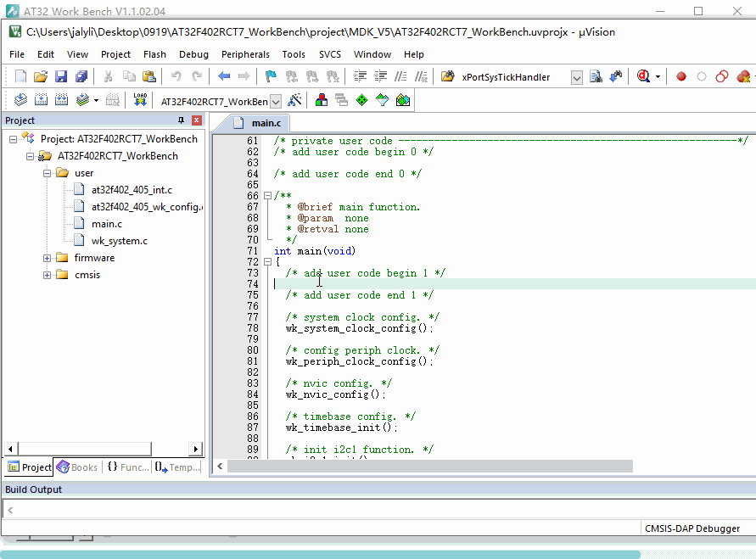Start incremental find with the binoculars icon
Screen dimensions: 756x559
point(616,76)
